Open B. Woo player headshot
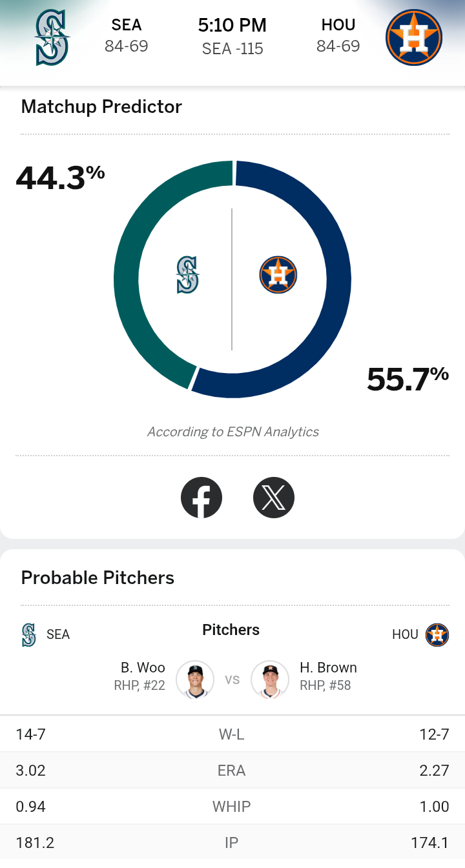465x868 pixels. coord(195,680)
